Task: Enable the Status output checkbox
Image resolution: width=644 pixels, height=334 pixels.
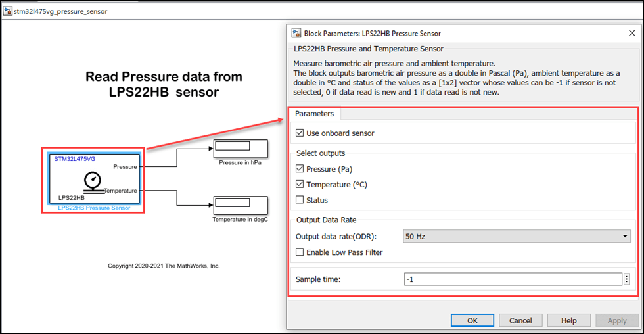Action: 300,200
